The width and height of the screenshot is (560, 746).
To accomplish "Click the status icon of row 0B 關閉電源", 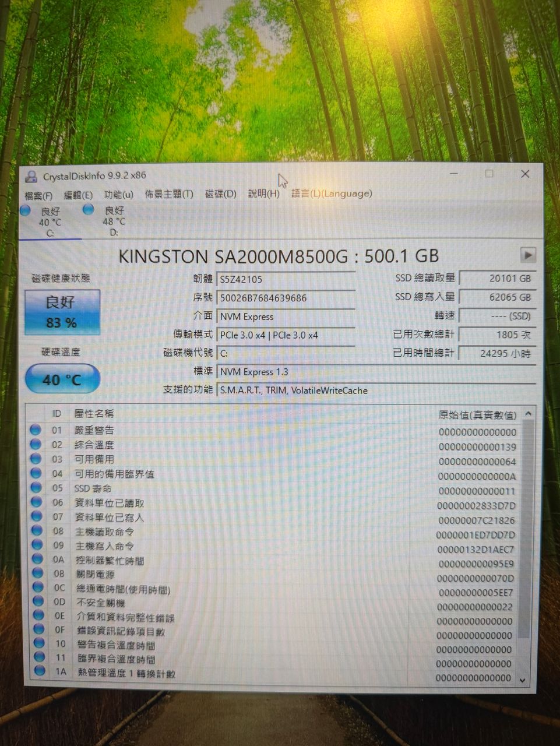I will coord(38,573).
